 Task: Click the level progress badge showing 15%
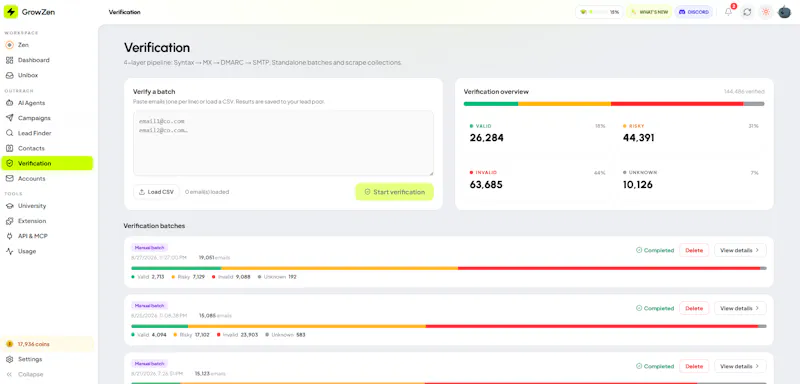[x=599, y=12]
